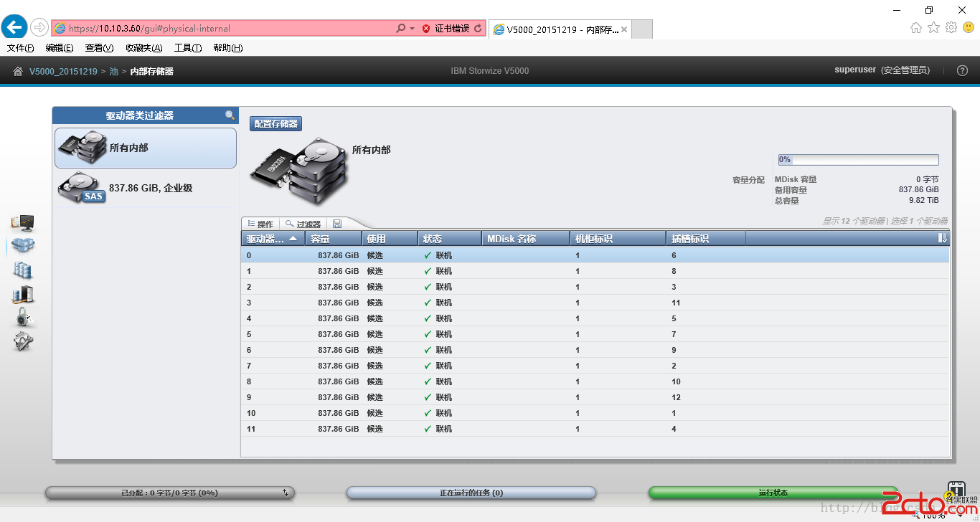Click the help question mark icon

point(963,70)
